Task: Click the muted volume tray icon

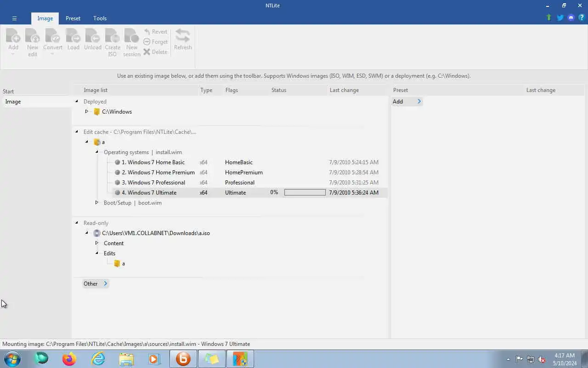Action: (x=542, y=359)
